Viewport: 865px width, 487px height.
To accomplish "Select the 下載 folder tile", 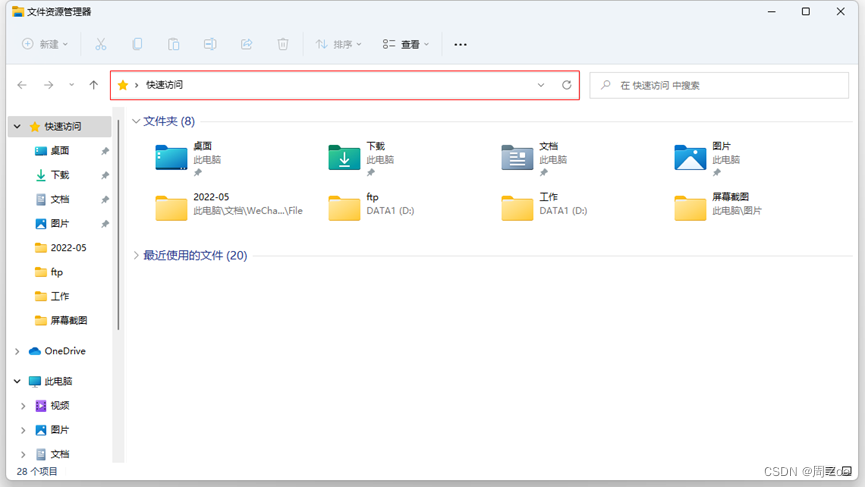I will [362, 158].
